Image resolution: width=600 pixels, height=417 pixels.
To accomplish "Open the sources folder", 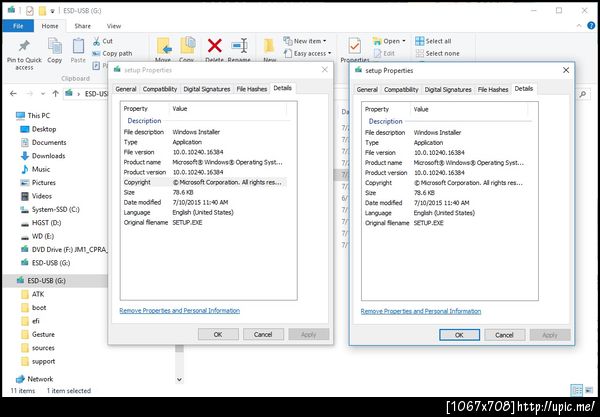I will [38, 348].
